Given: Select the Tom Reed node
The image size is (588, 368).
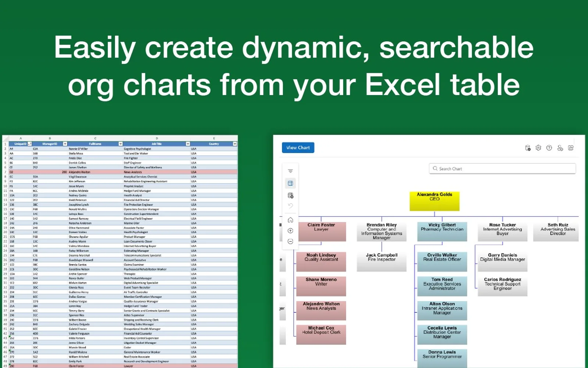Looking at the screenshot, I should point(442,286).
